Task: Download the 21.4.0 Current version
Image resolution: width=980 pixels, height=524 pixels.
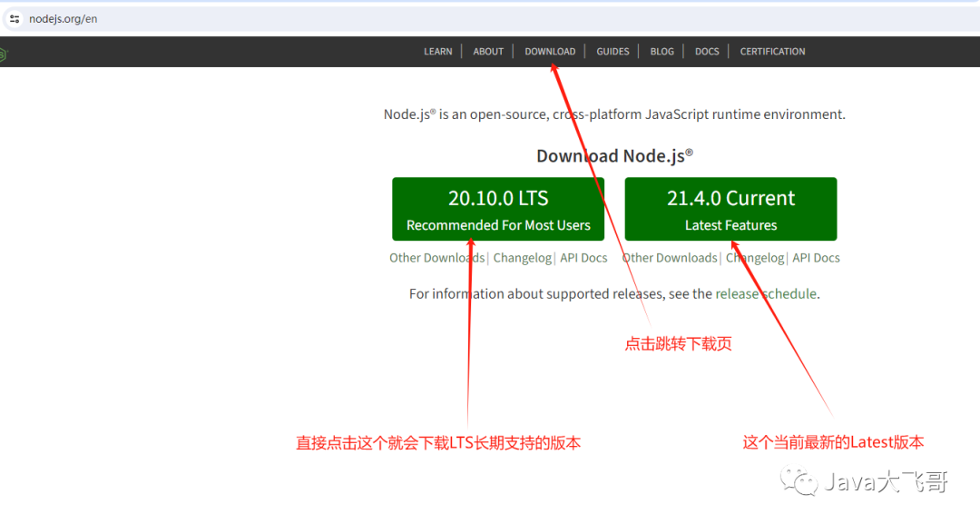Action: 730,209
